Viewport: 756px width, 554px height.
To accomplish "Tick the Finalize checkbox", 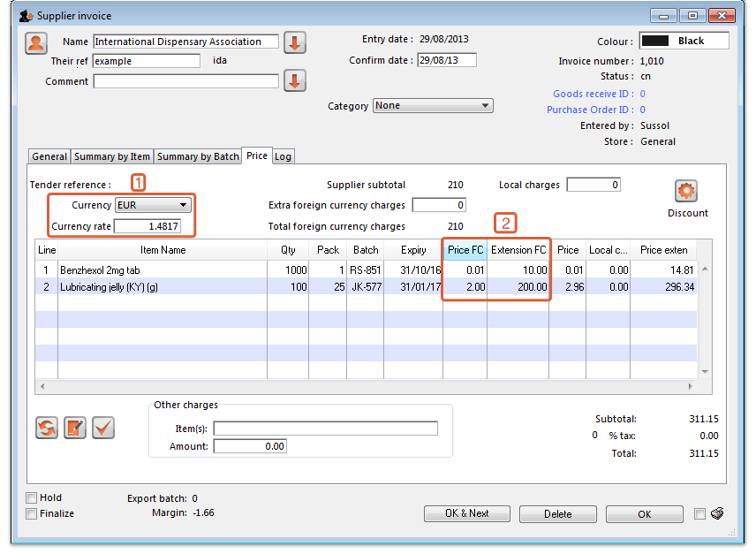I will tap(32, 513).
